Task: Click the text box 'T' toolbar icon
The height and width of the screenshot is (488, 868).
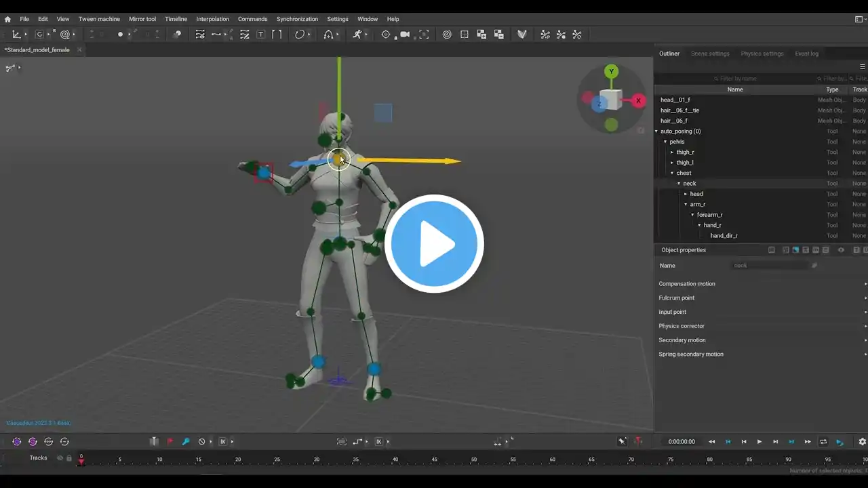Action: coord(260,35)
